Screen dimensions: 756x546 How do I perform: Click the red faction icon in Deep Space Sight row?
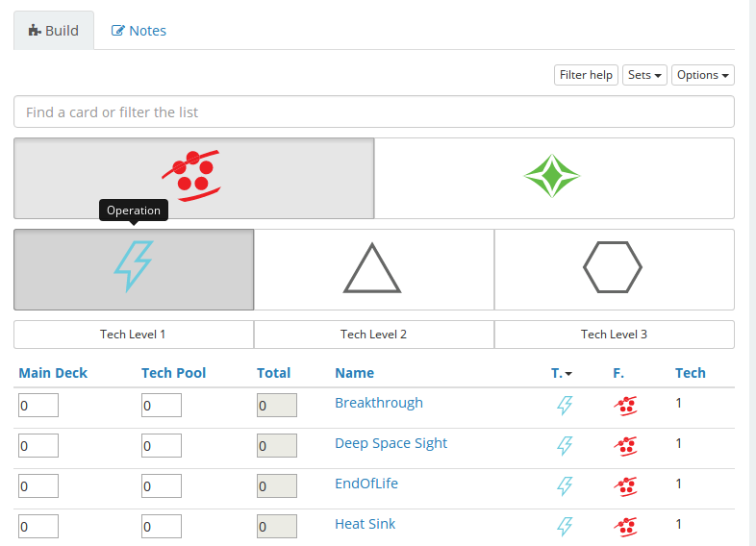click(626, 446)
